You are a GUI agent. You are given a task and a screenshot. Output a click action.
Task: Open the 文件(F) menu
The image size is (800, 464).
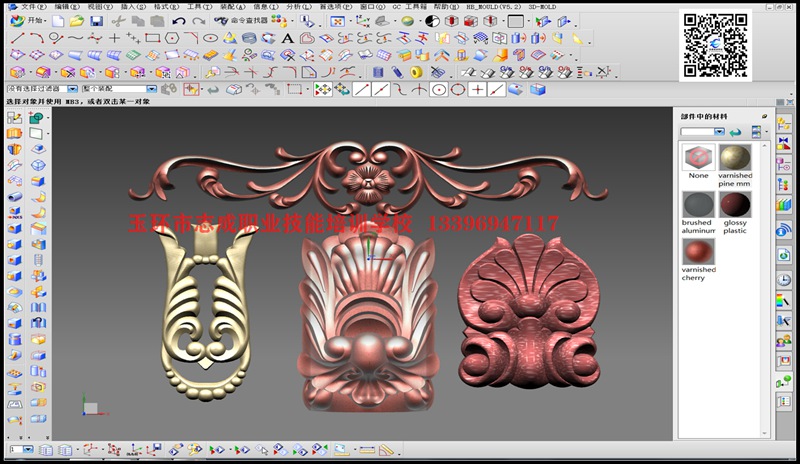click(33, 7)
